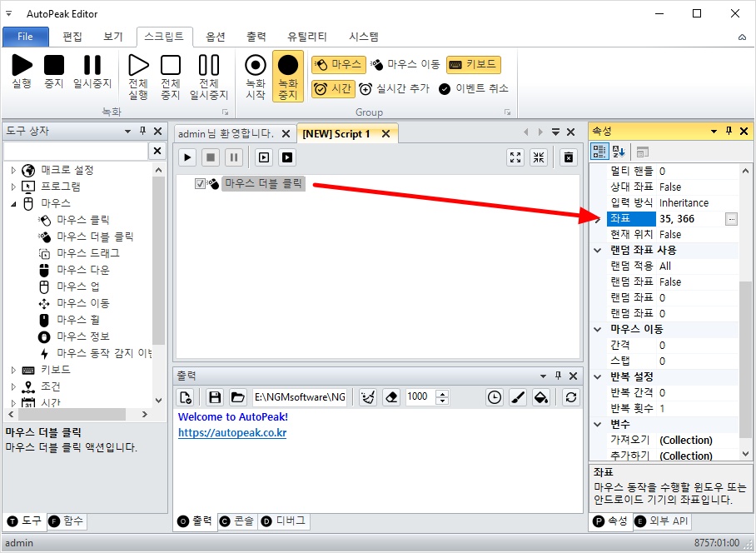Open property pages icon in 속성 panel
Viewport: 756px width, 553px height.
[x=642, y=152]
